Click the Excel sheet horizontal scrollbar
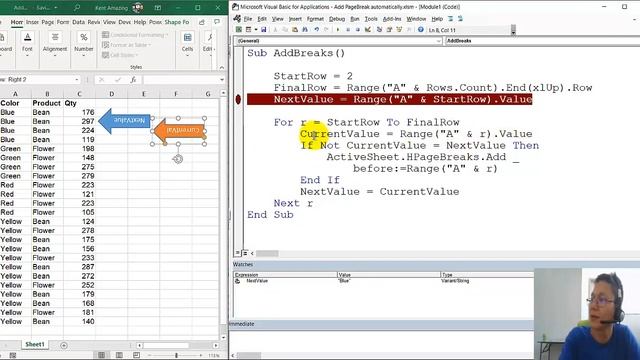The image size is (640, 360). tap(165, 345)
